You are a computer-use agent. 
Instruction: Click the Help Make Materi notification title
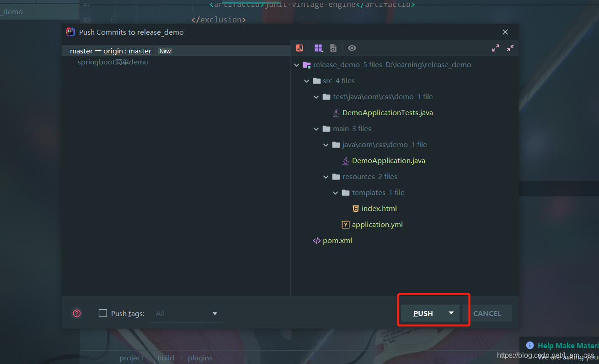point(568,345)
